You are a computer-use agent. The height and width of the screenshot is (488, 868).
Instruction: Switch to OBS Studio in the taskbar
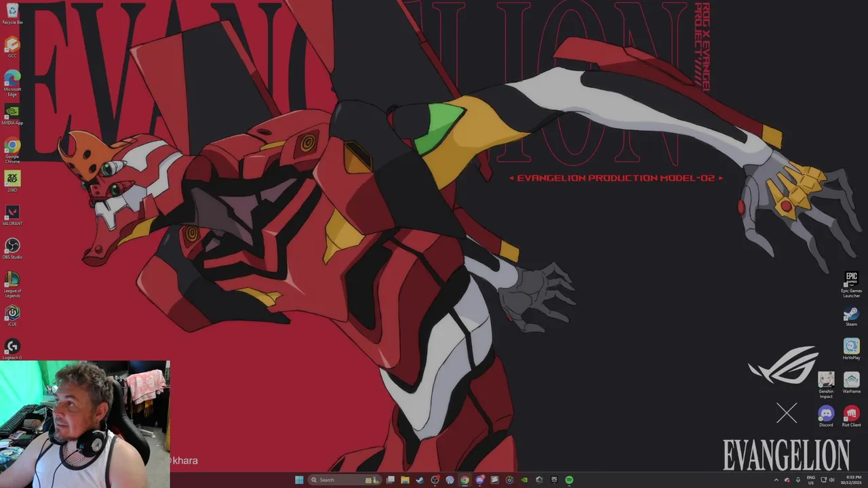(x=435, y=480)
